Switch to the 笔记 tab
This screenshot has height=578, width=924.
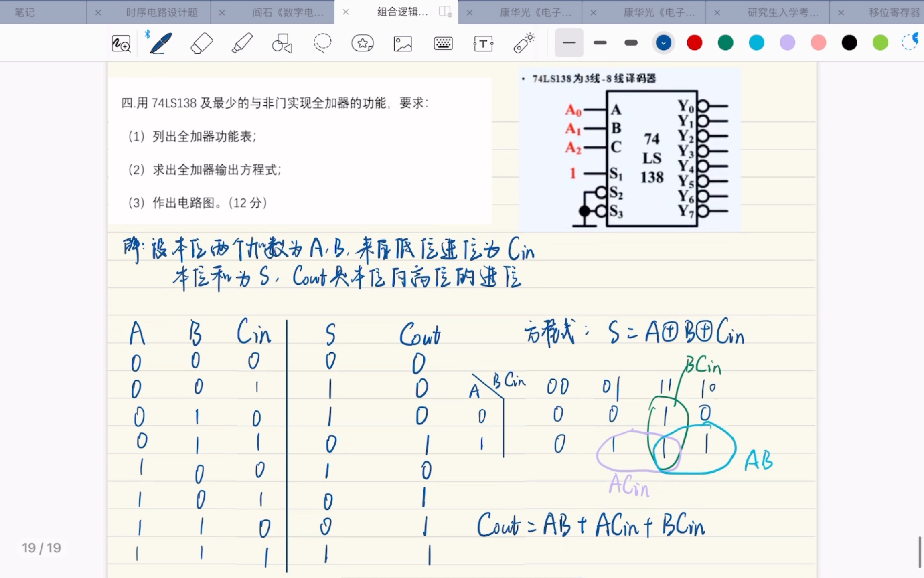coord(25,12)
